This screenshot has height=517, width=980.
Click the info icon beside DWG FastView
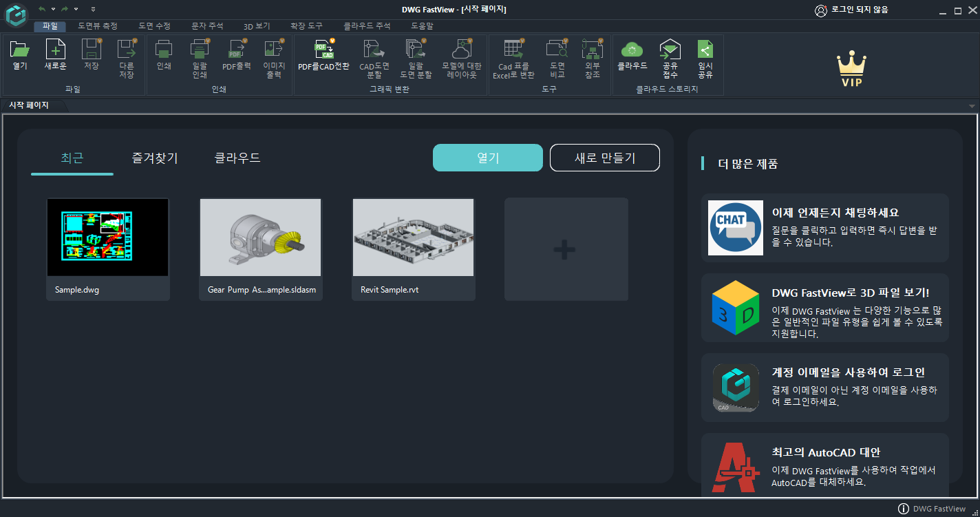coord(904,509)
